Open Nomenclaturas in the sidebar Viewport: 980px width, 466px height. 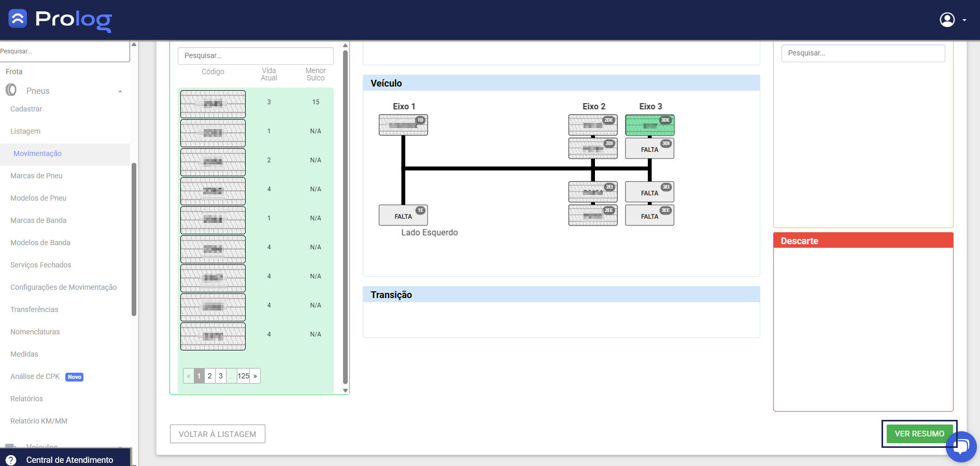point(35,332)
